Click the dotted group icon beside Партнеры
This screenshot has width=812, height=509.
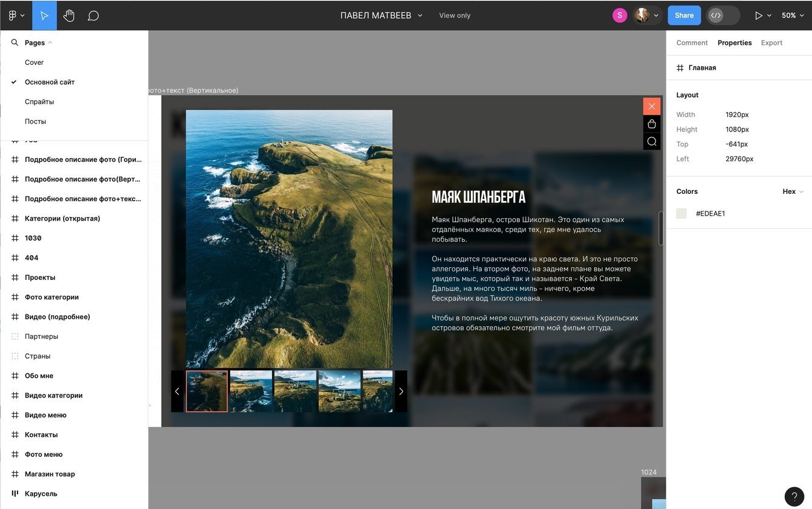[x=15, y=336]
